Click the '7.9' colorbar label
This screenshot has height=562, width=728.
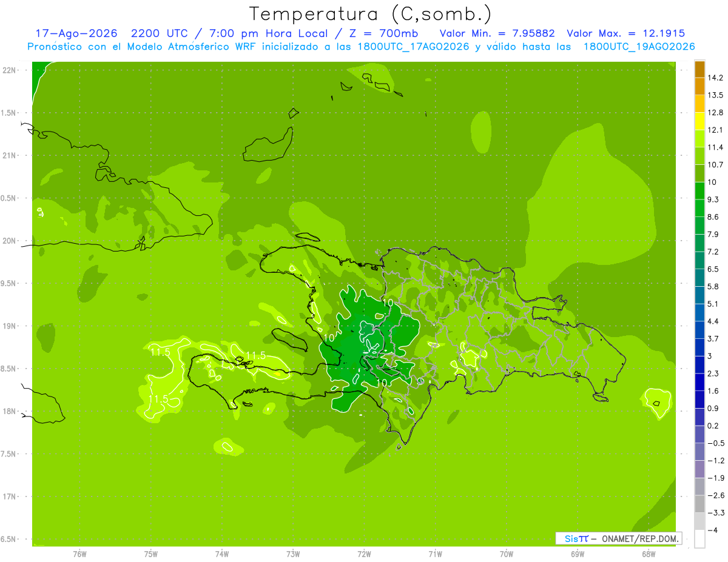pos(713,235)
